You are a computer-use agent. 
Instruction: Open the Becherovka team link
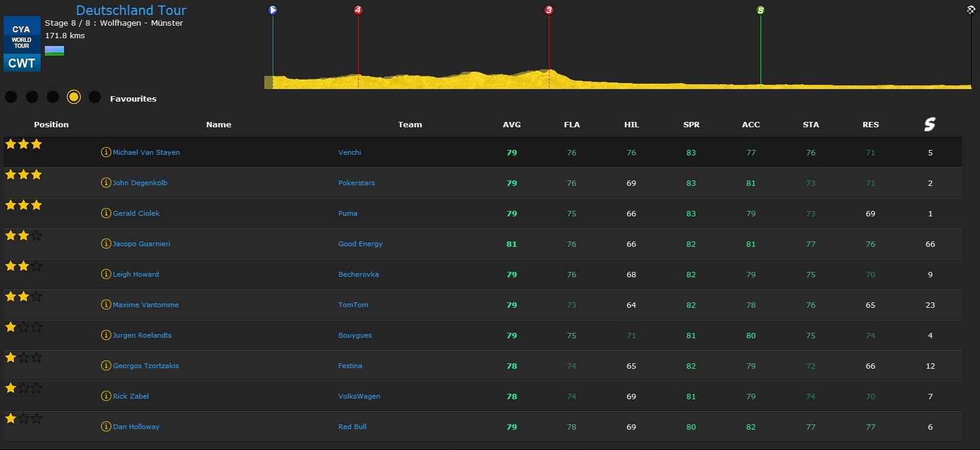pos(359,274)
